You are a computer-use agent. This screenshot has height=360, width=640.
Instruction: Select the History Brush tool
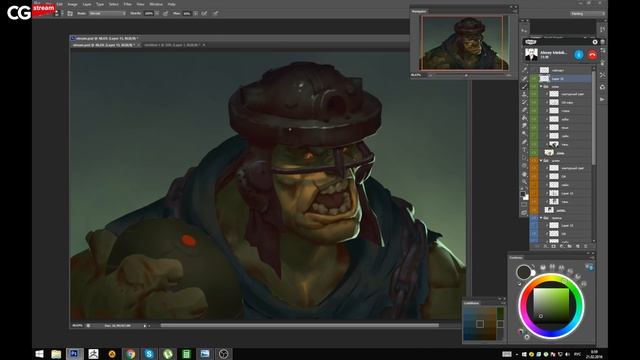[x=524, y=102]
